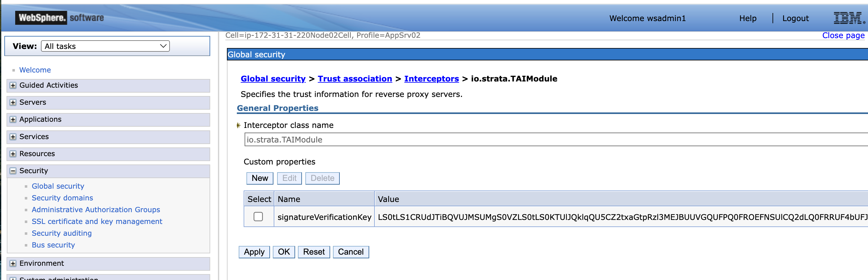Image resolution: width=868 pixels, height=280 pixels.
Task: Click the signatureVerificationKey name cell
Action: pyautogui.click(x=324, y=217)
